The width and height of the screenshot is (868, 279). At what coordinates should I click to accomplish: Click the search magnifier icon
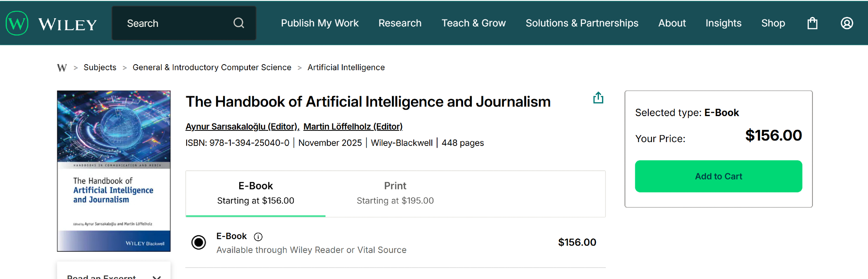click(x=239, y=23)
